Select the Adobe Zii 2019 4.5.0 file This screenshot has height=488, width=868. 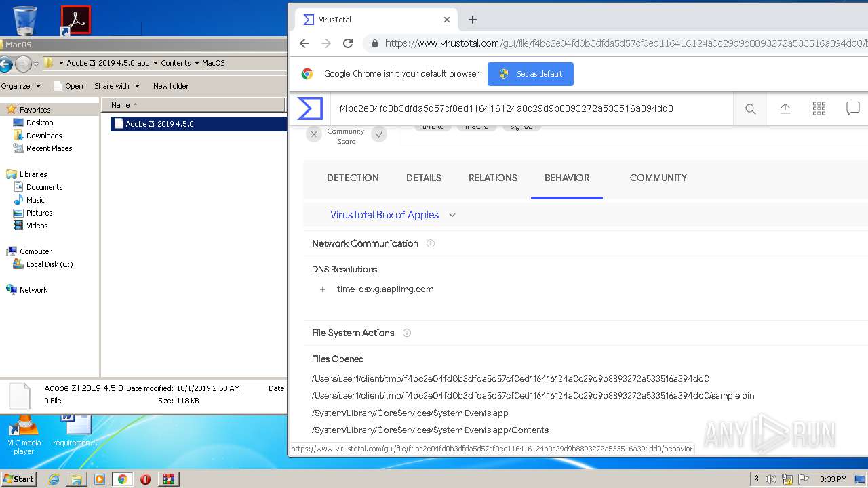[x=198, y=124]
